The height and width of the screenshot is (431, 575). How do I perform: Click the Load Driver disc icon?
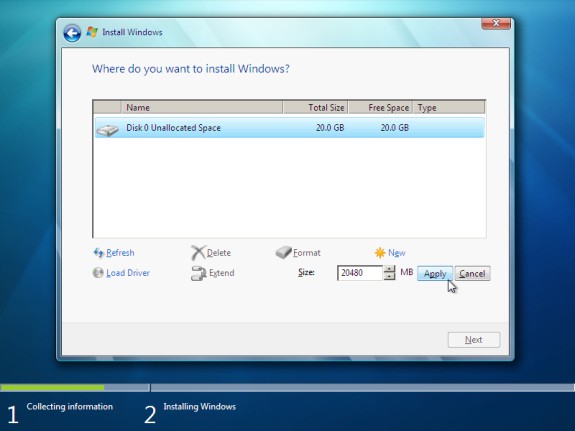coord(98,273)
